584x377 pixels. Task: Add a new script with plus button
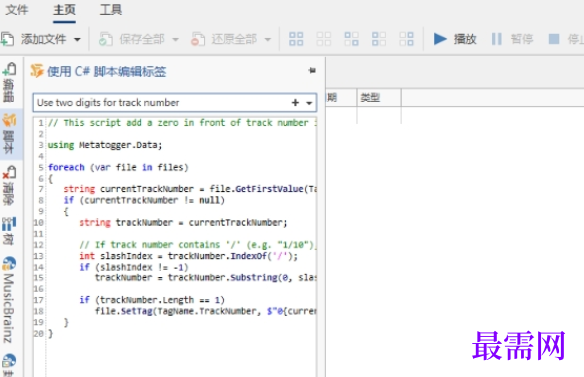(x=295, y=102)
